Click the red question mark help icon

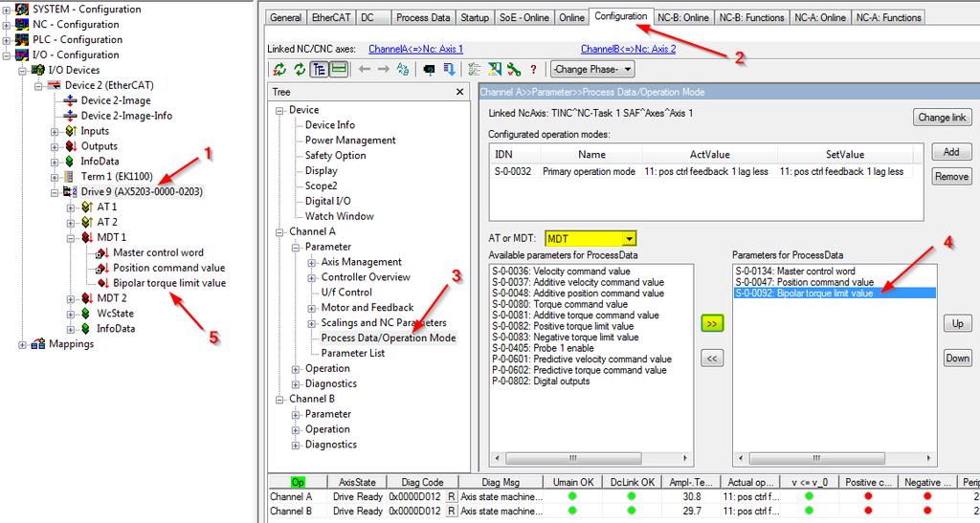click(533, 69)
